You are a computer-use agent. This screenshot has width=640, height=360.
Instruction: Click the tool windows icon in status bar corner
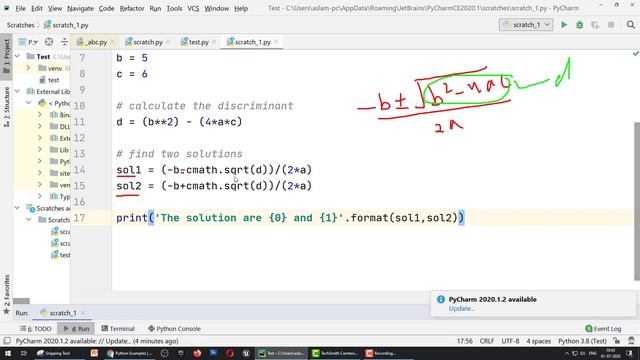click(x=7, y=341)
